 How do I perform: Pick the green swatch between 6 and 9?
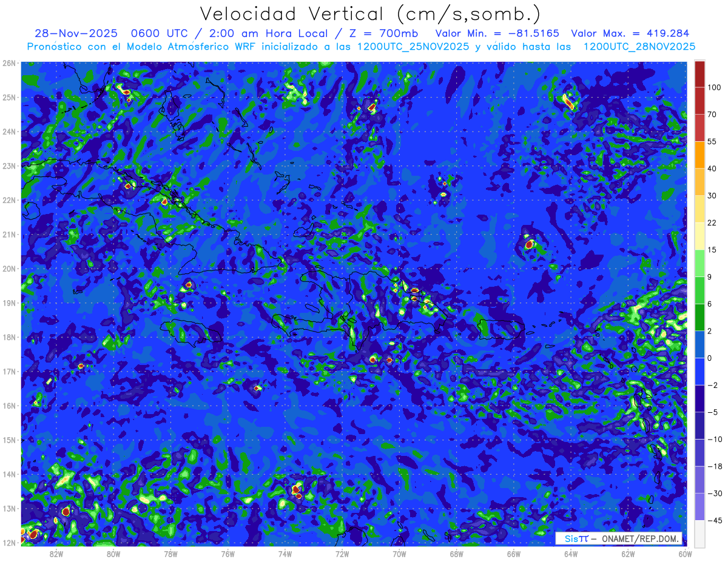point(699,290)
